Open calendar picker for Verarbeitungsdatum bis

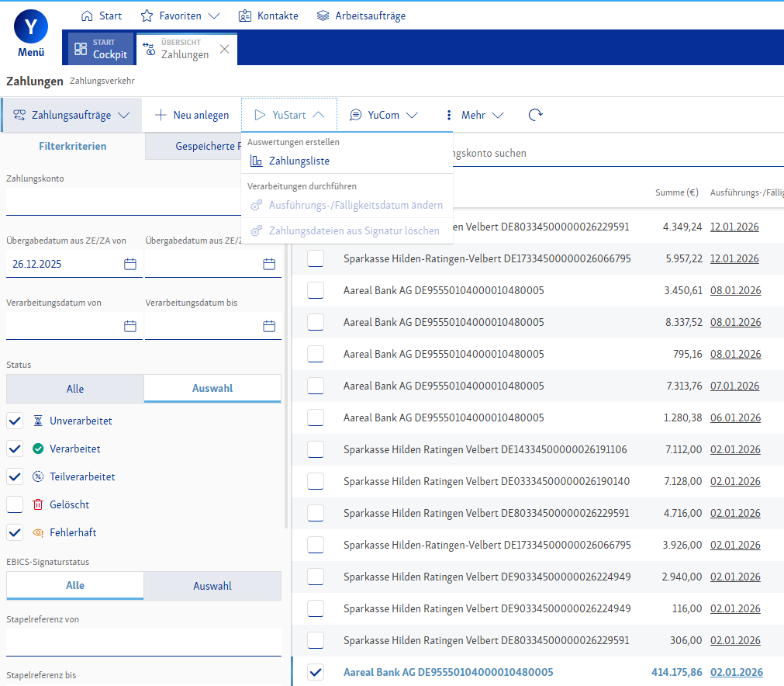[x=269, y=326]
